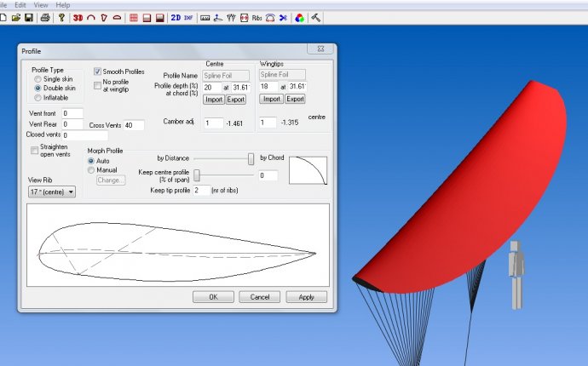Open the 2D plan view icon
The image size is (588, 366).
coord(176,18)
